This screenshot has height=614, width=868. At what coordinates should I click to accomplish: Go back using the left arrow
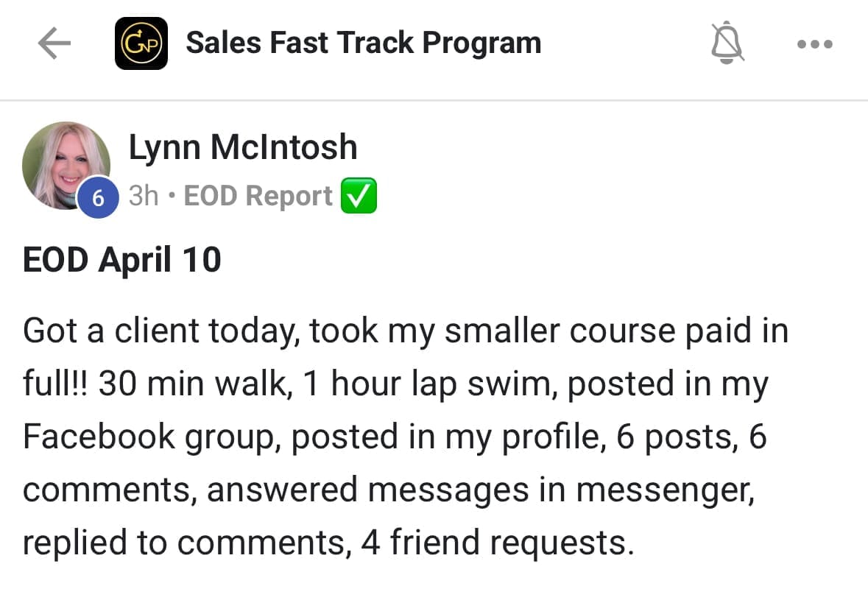54,44
